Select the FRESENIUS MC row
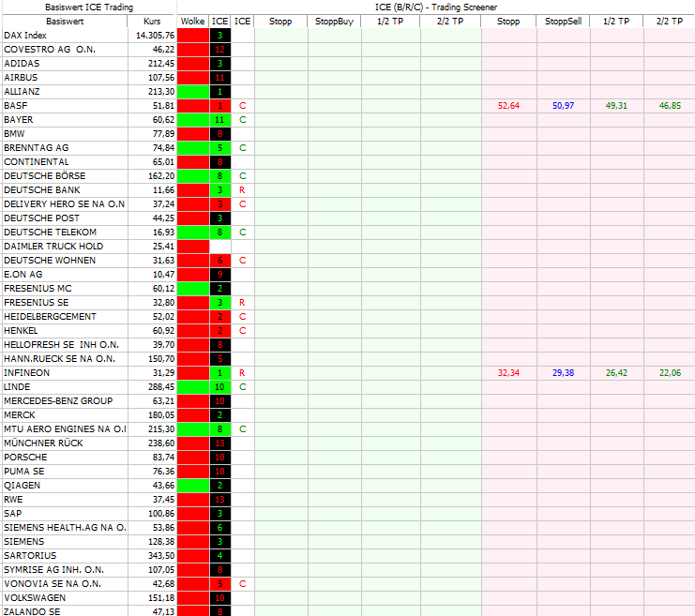The width and height of the screenshot is (695, 616). [x=38, y=289]
